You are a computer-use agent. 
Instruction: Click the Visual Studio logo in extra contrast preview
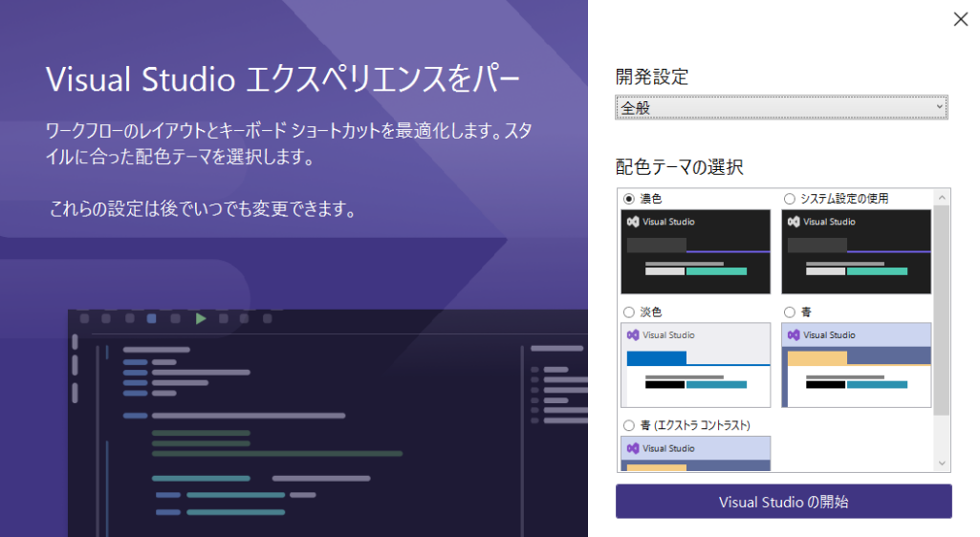click(633, 448)
